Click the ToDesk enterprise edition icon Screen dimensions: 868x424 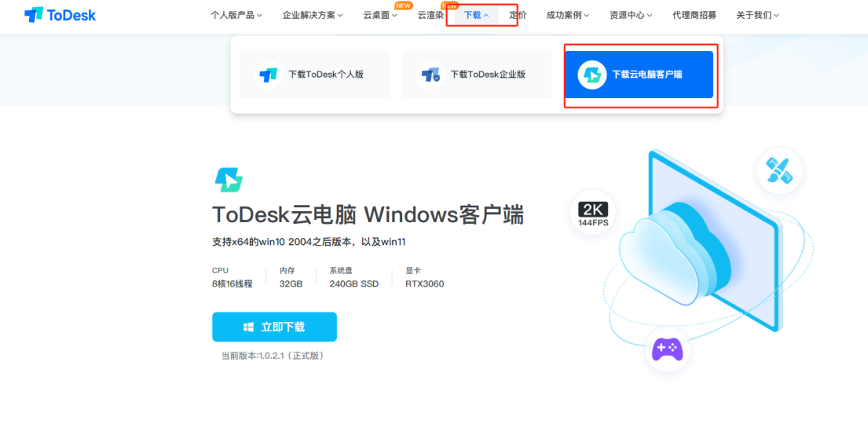[x=430, y=75]
